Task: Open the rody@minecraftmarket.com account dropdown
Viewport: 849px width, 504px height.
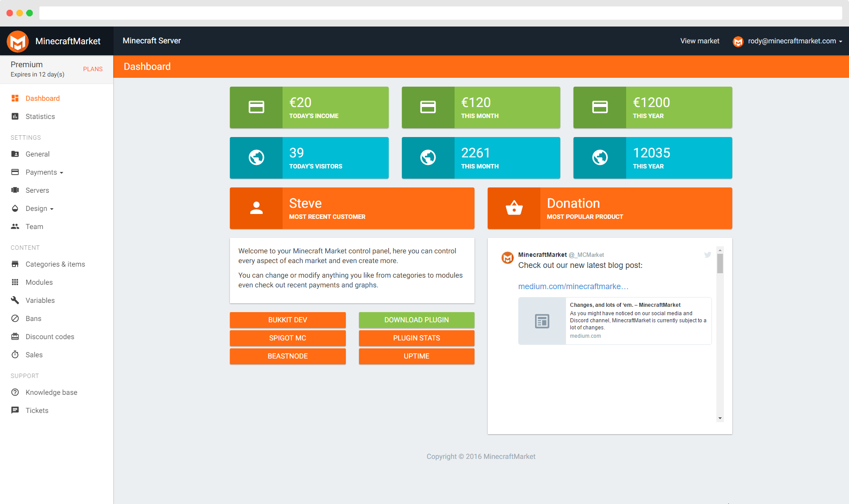Action: tap(795, 41)
